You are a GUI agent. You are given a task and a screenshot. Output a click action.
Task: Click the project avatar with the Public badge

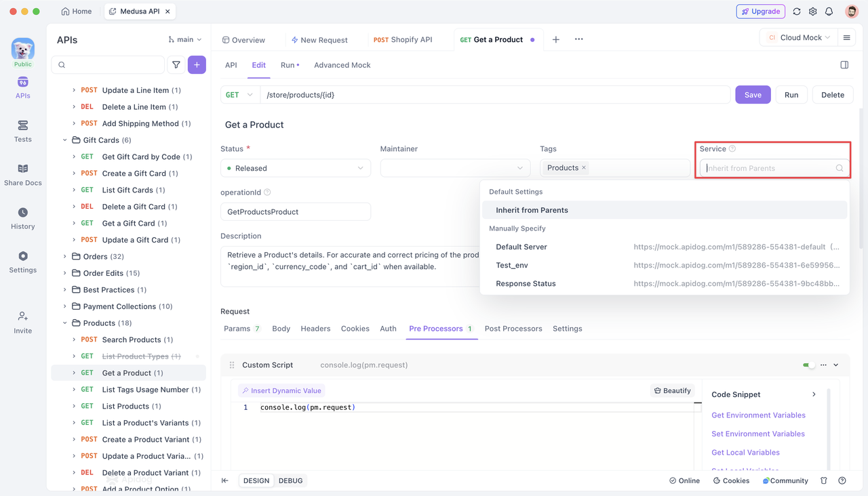(x=22, y=52)
